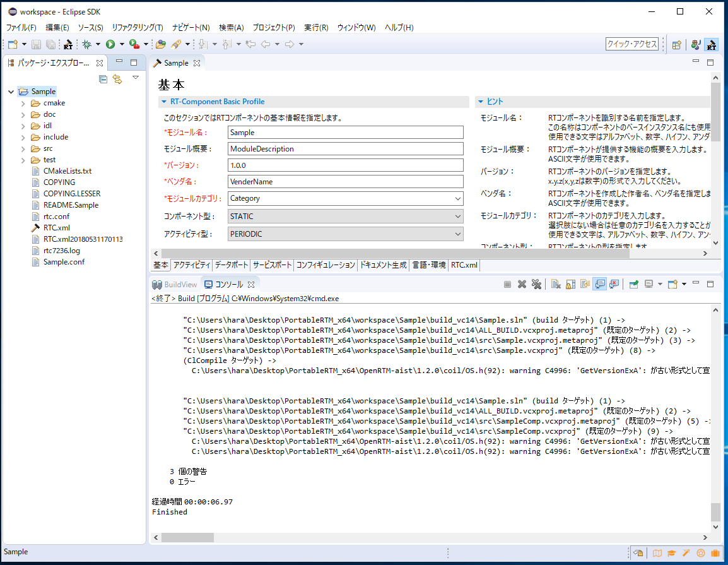728x565 pixels.
Task: Switch to the BuildView tab
Action: point(175,284)
